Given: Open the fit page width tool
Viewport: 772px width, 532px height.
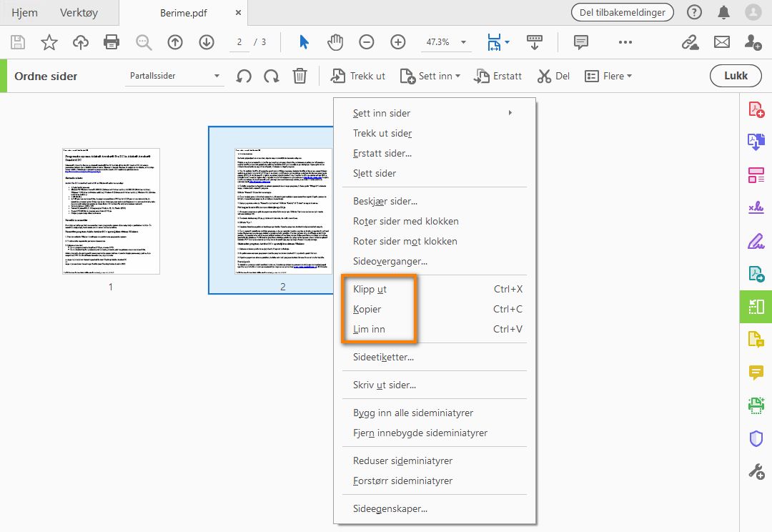Looking at the screenshot, I should coord(495,42).
